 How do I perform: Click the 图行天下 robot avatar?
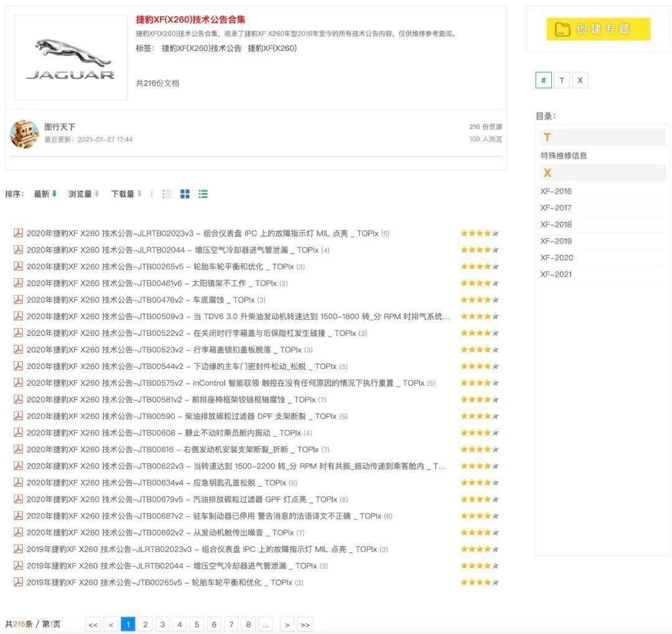tap(24, 134)
